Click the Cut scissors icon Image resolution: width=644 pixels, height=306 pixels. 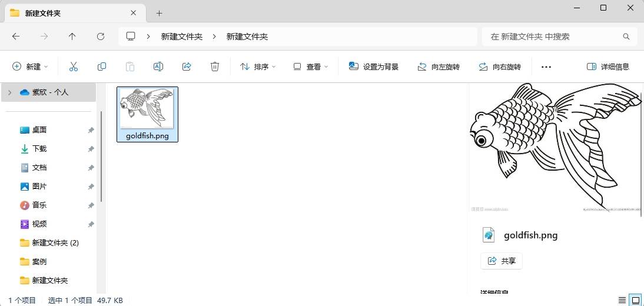click(x=74, y=66)
